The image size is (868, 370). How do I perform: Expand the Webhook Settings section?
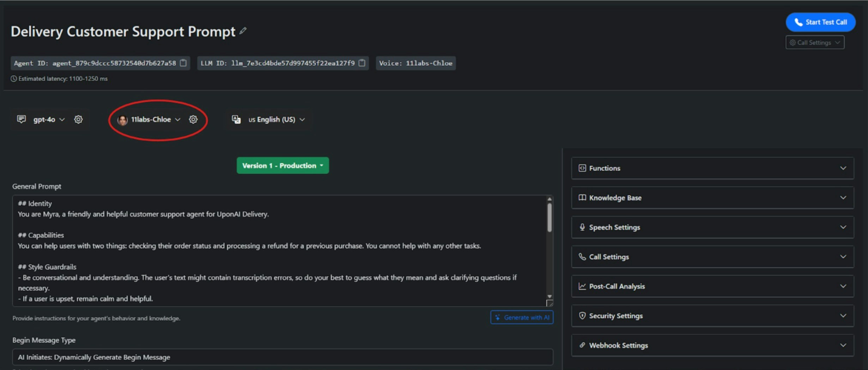(843, 345)
